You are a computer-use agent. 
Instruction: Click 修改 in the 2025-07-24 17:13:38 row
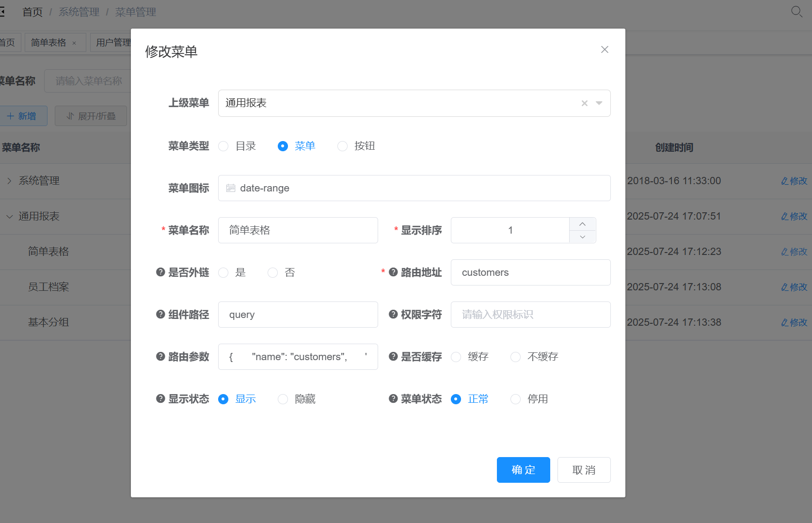tap(794, 322)
